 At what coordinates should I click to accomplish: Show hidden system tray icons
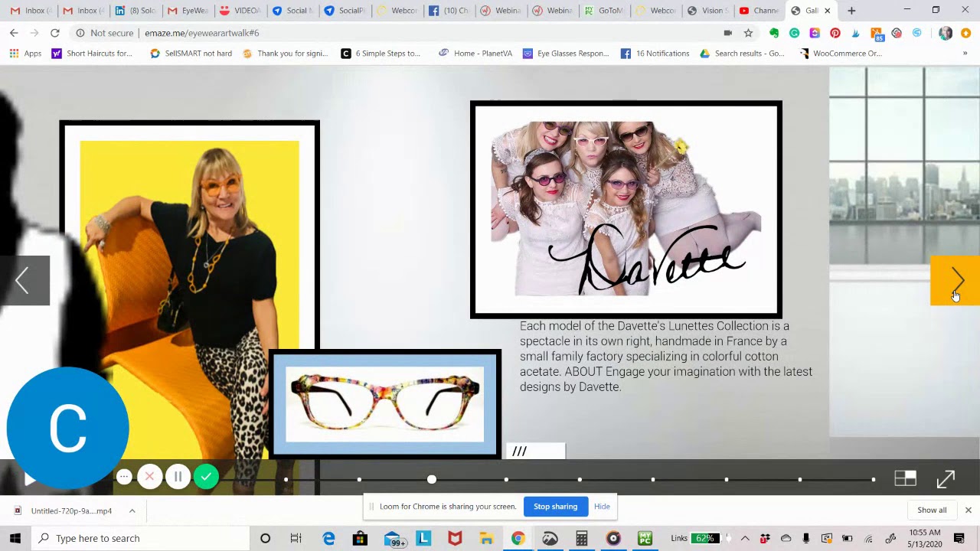tap(745, 538)
